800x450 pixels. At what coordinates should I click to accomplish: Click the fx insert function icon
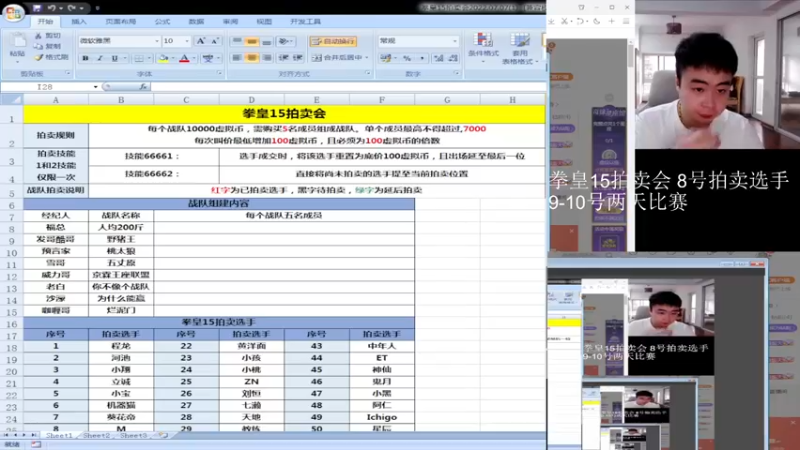coord(143,87)
